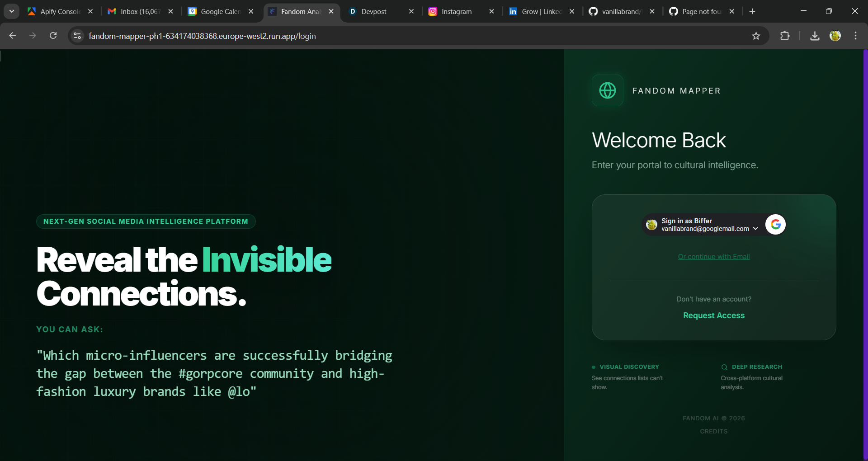Close the Fandom Anal tab

pyautogui.click(x=331, y=11)
